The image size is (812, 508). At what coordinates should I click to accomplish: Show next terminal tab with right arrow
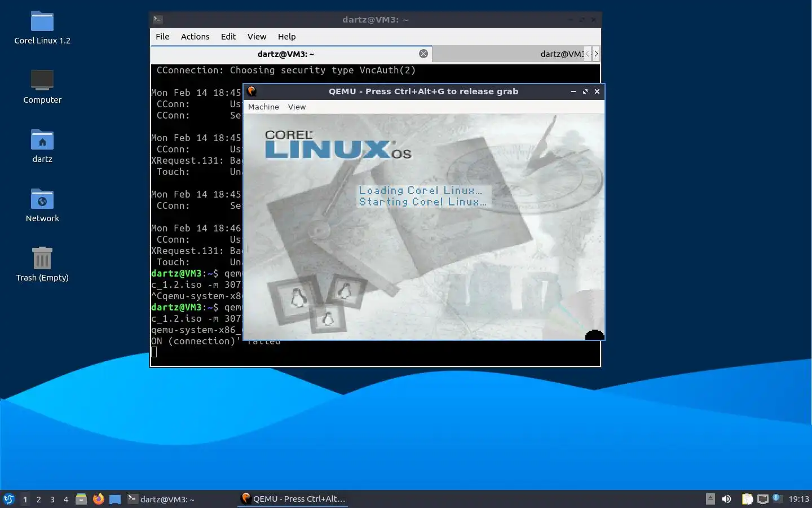pyautogui.click(x=596, y=54)
